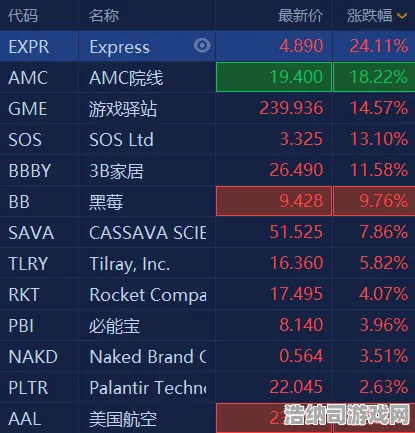Sort by 最新价 column header

tap(300, 16)
